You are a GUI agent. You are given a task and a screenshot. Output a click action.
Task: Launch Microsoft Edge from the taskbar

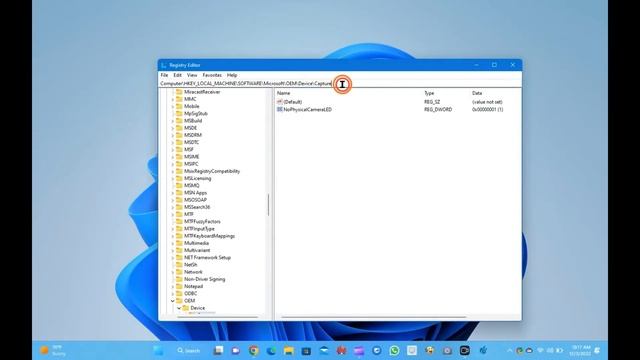pyautogui.click(x=271, y=351)
